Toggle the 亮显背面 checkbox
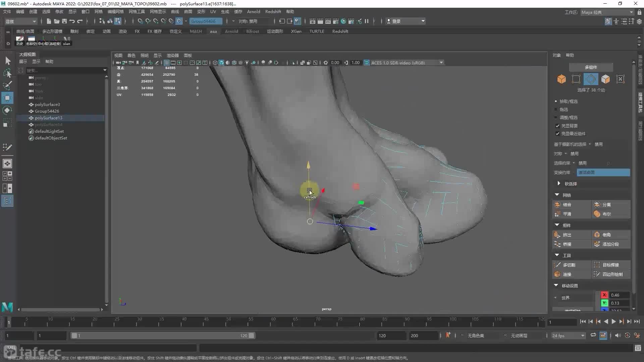This screenshot has width=644, height=362. coord(557,126)
